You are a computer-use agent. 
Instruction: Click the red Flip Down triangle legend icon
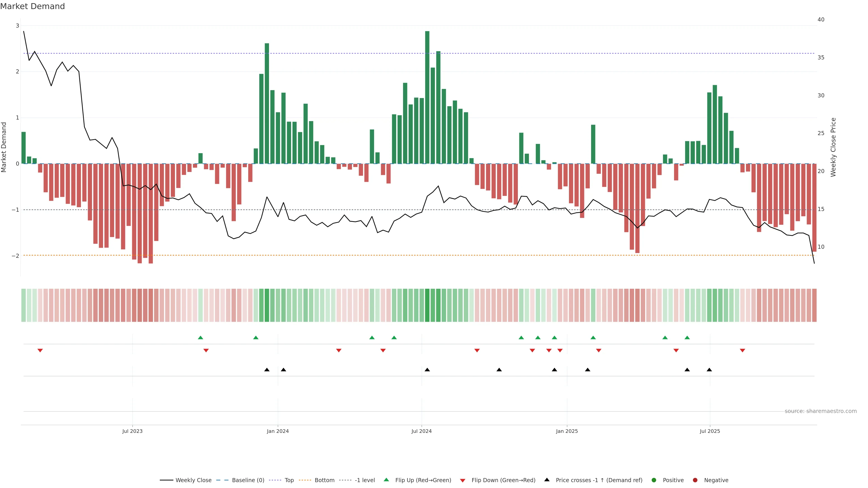(463, 480)
